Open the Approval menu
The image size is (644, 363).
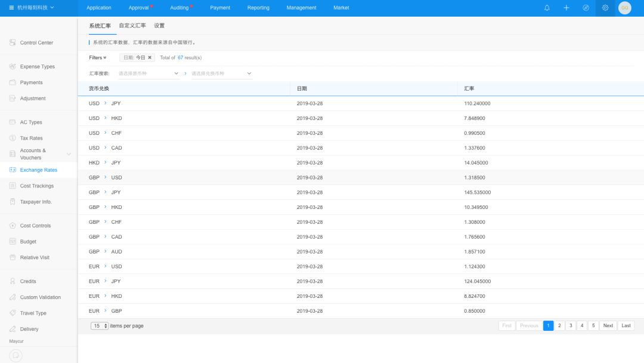point(138,8)
